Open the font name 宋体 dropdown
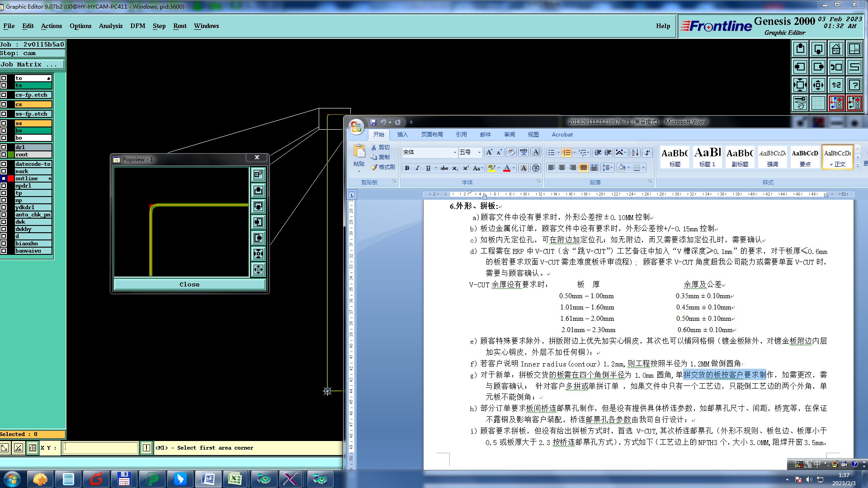The height and width of the screenshot is (488, 868). (x=455, y=153)
